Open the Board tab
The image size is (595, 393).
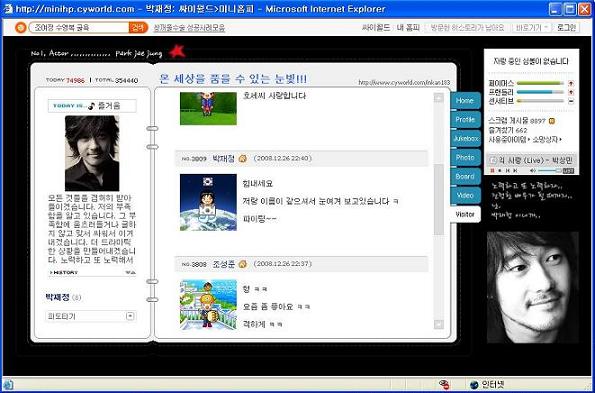[465, 177]
